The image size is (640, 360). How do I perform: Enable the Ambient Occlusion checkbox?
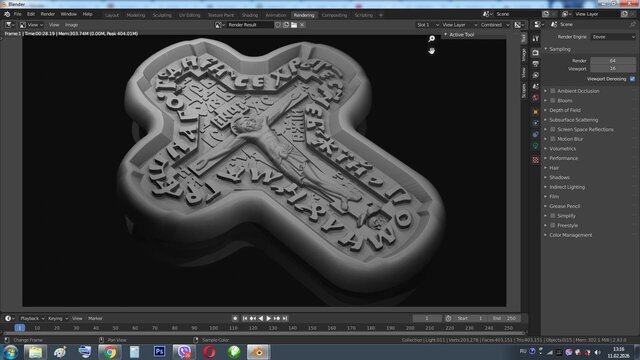(553, 91)
